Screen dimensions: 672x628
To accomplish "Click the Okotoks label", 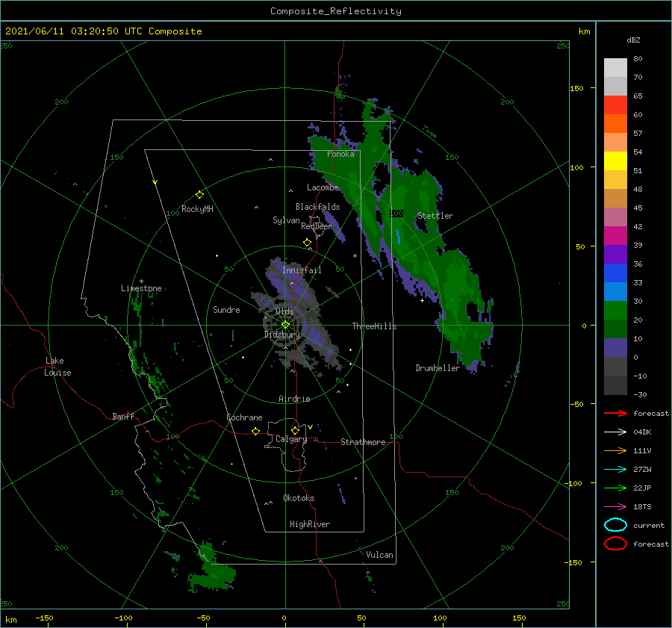I will pos(299,498).
